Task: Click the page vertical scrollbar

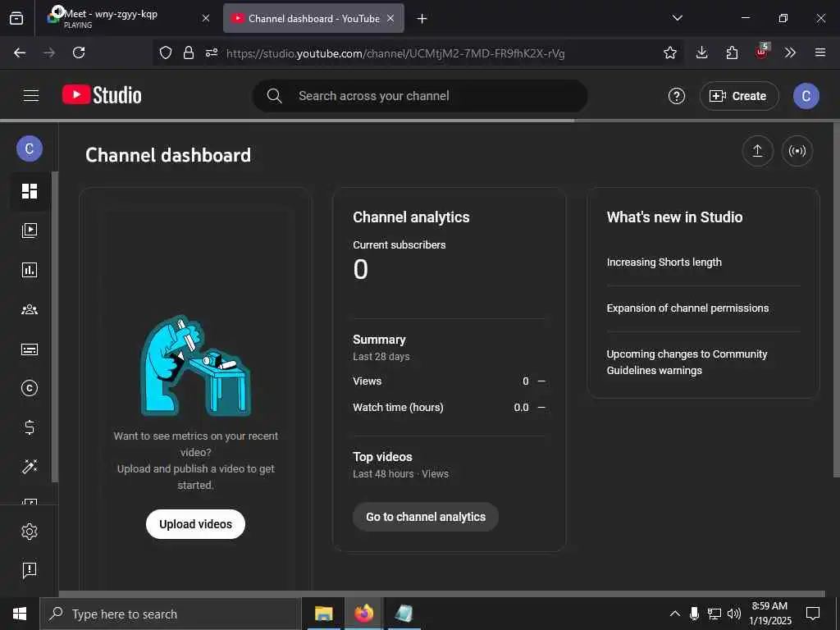Action: [x=836, y=300]
